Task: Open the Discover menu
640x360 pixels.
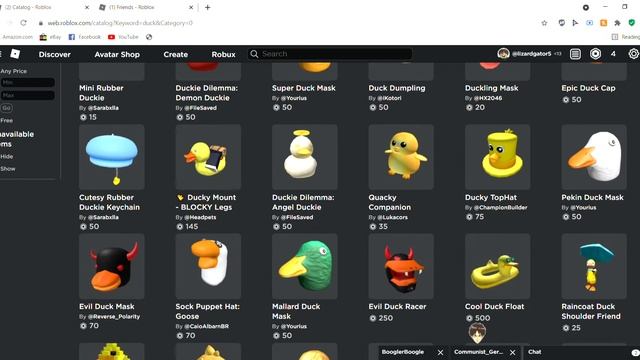Action: (55, 54)
